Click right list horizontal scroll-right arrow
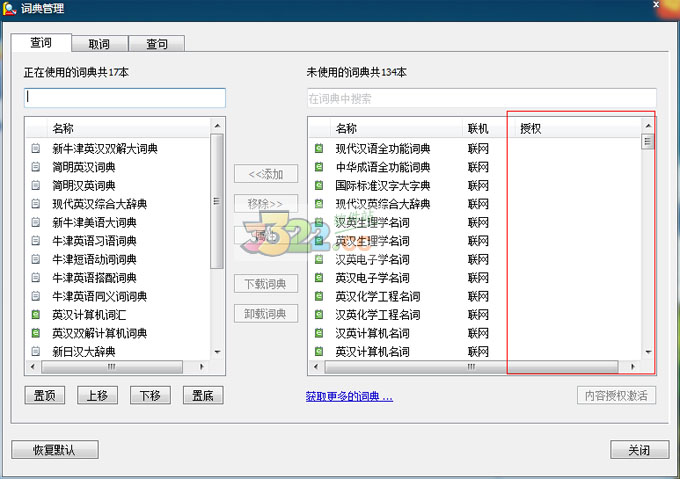The height and width of the screenshot is (479, 680). tap(632, 367)
